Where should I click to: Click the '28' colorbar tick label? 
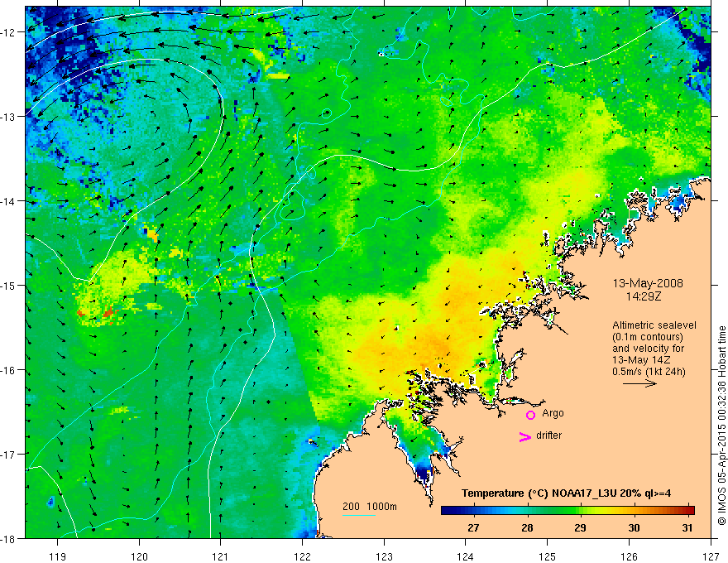tap(527, 527)
